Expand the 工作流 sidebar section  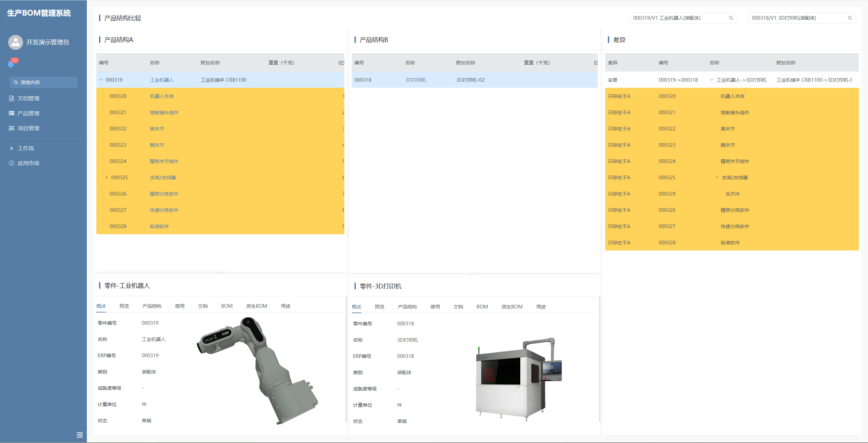[x=25, y=148]
